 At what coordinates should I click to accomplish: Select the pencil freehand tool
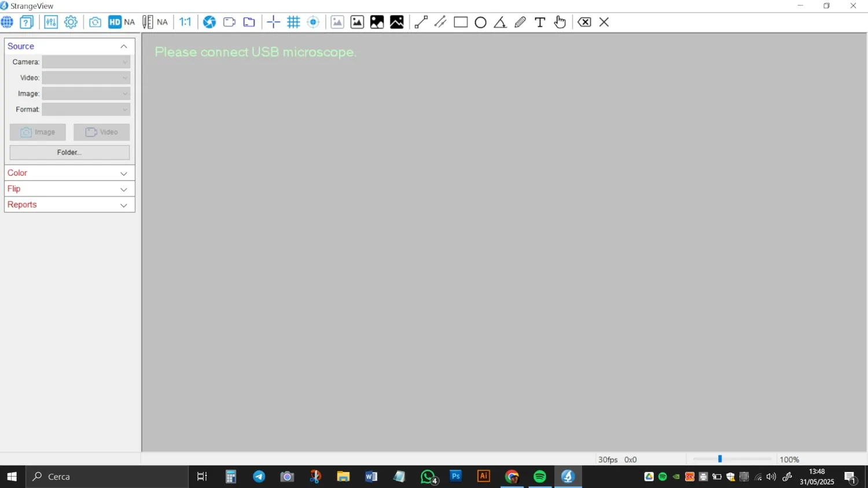tap(520, 23)
